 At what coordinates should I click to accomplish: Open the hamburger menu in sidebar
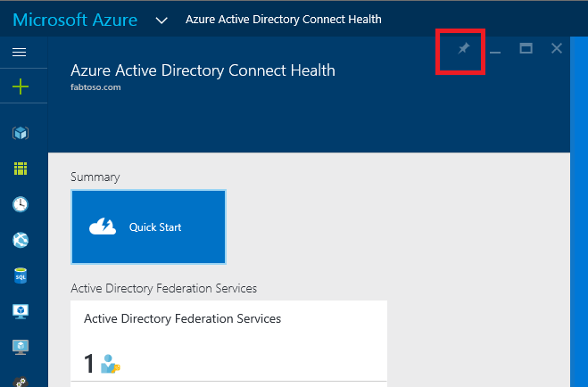pyautogui.click(x=19, y=53)
